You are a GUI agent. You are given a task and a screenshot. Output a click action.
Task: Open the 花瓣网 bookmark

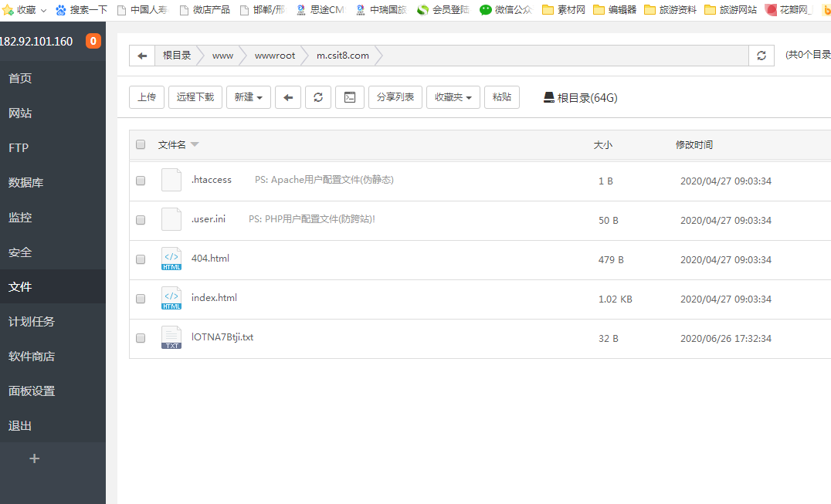[789, 10]
